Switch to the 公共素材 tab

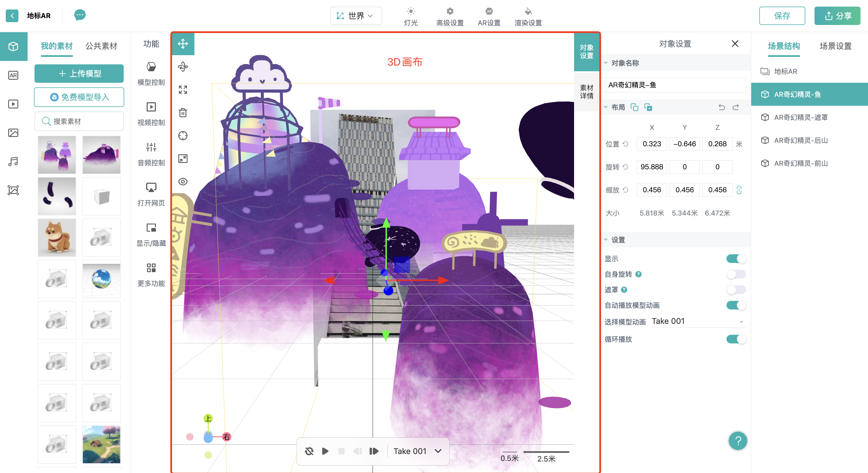(101, 46)
